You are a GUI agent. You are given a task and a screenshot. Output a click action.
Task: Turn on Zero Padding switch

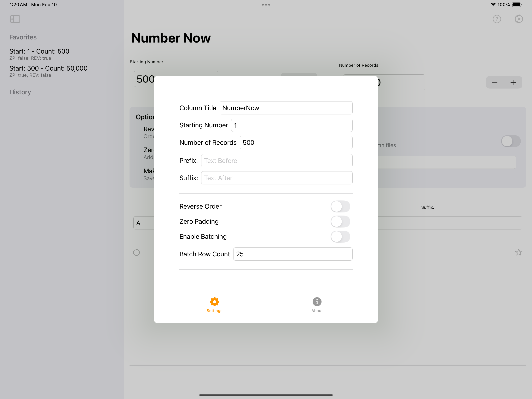[340, 222]
